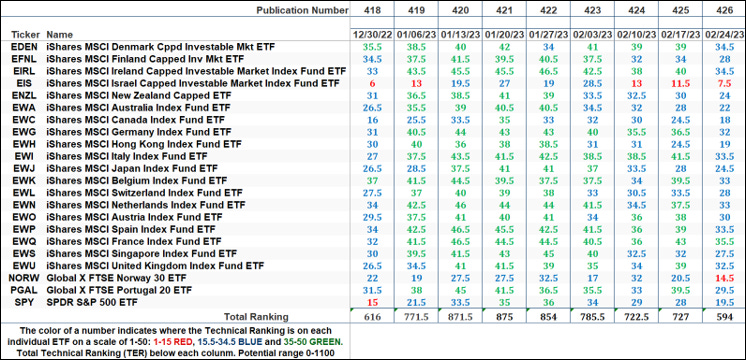Image resolution: width=746 pixels, height=360 pixels.
Task: Select the EIRL ticker cell
Action: click(23, 71)
